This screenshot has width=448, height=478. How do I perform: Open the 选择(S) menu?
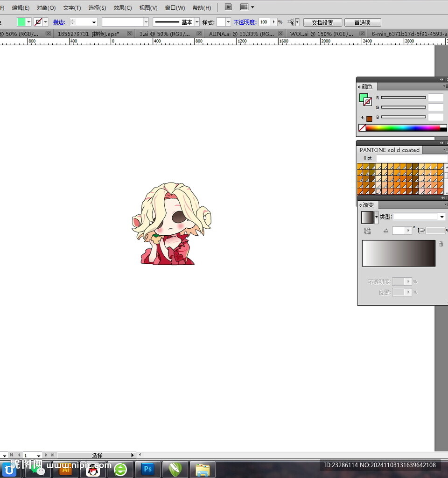coord(97,7)
